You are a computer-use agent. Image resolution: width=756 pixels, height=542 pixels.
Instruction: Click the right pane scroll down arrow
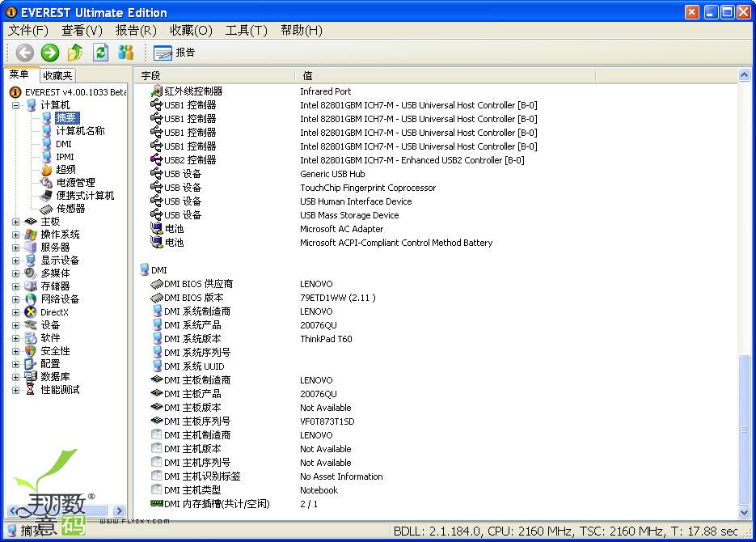pos(744,512)
